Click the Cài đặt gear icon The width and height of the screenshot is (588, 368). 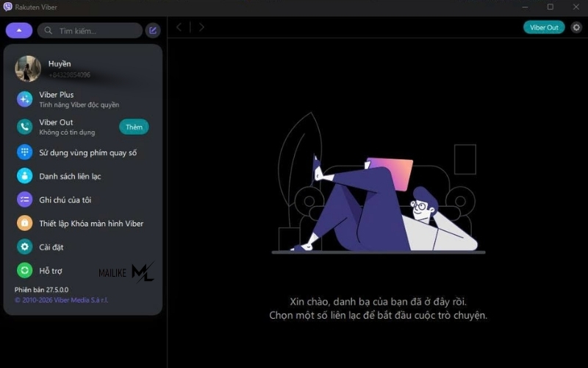[x=25, y=247]
